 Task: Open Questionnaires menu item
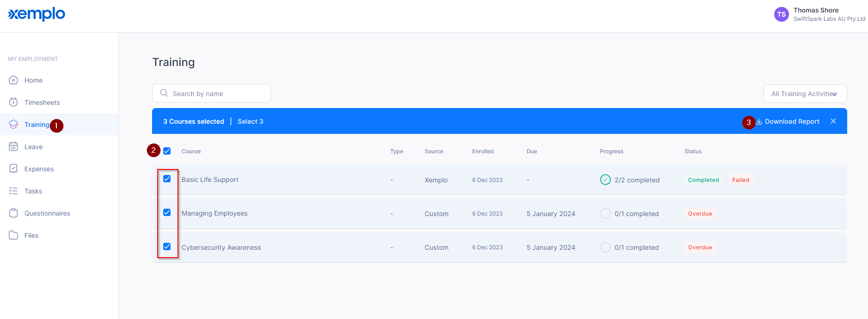point(47,213)
